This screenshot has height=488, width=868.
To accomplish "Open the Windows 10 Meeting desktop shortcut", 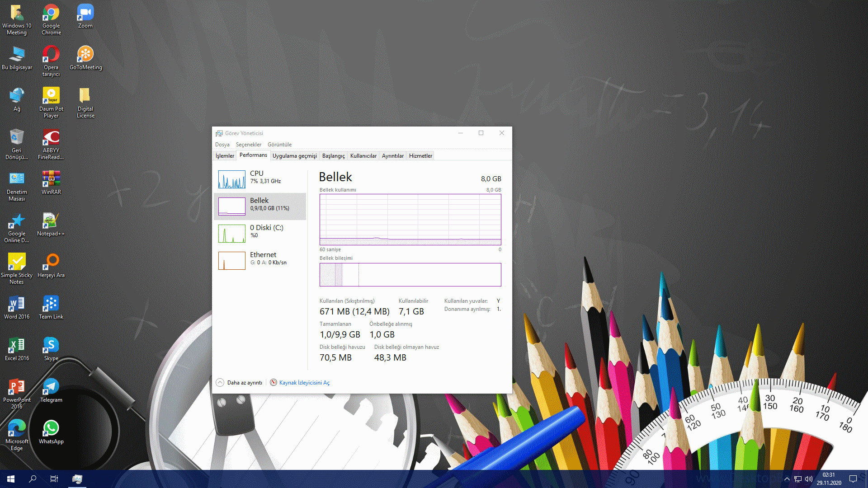I will coord(17,19).
